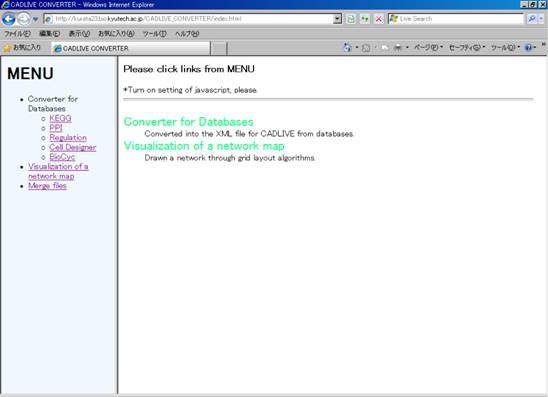Click the Feeds icon in command bar
Viewport: 548px width, 397px height.
pyautogui.click(x=366, y=48)
